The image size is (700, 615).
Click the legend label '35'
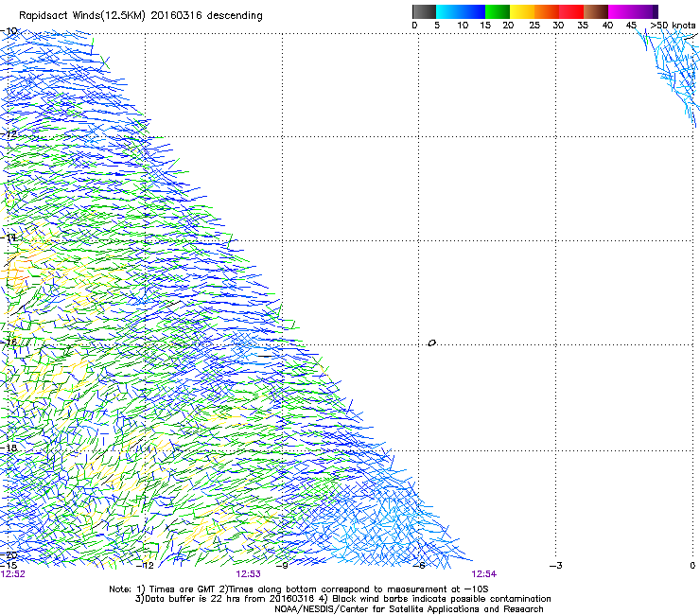[x=583, y=26]
